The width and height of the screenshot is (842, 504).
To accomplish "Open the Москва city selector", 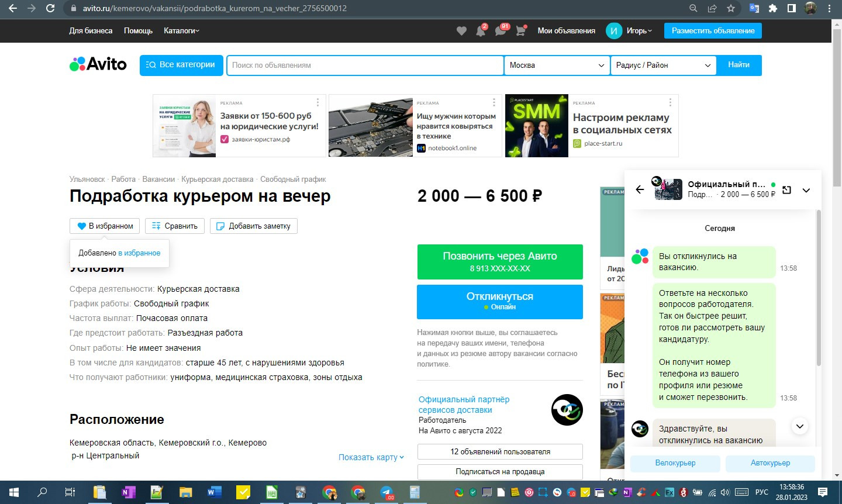I will (x=557, y=65).
